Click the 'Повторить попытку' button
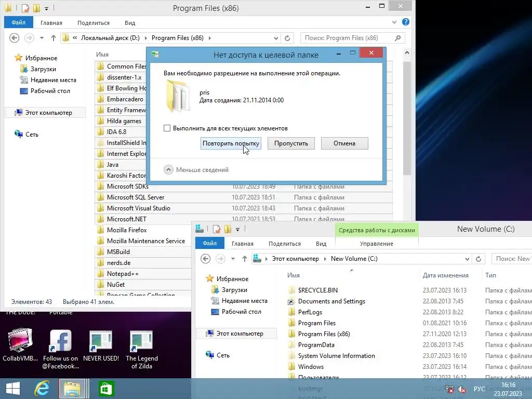Viewport: 532px width, 399px height. coord(231,143)
